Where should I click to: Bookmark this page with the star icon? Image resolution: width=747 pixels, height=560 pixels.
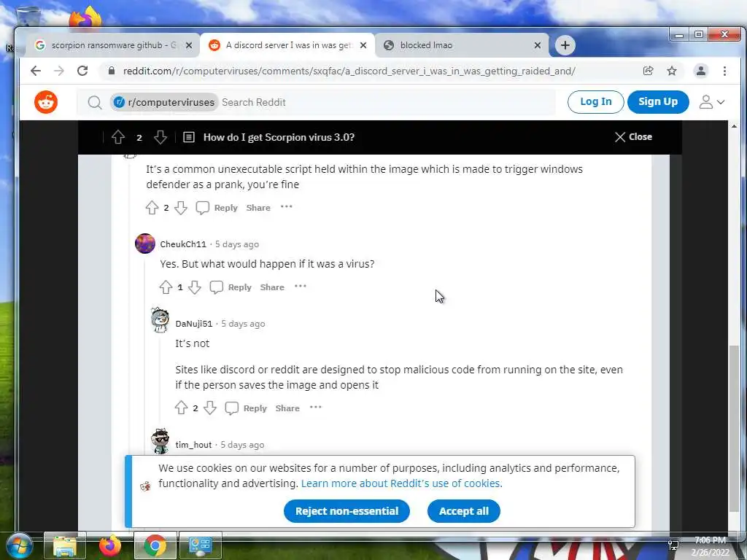point(672,71)
